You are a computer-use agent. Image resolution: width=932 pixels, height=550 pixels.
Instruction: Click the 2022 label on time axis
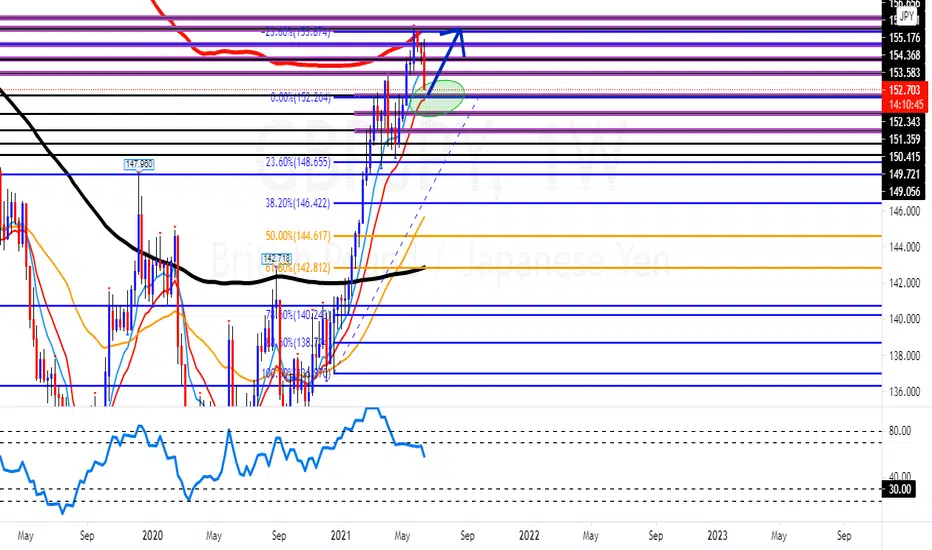(529, 536)
